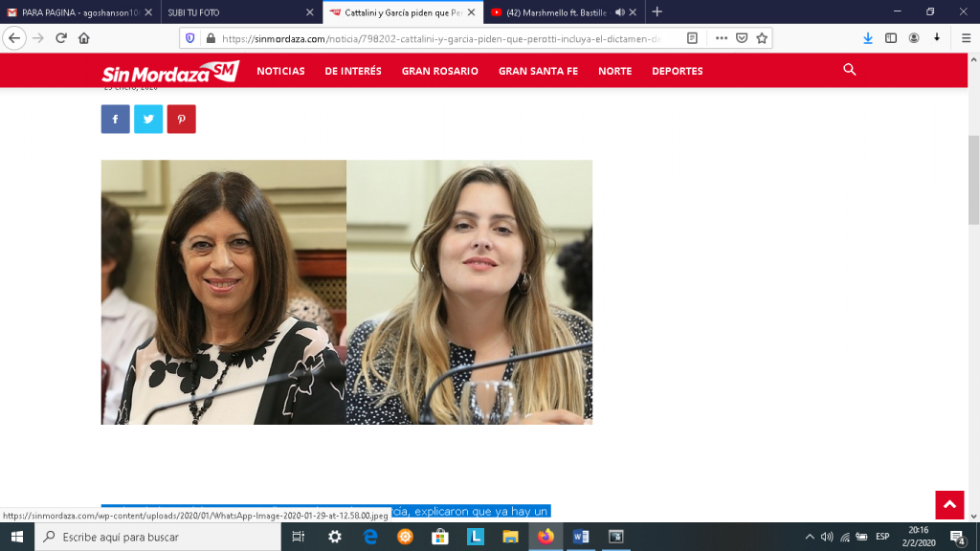This screenshot has width=980, height=551.
Task: Go to GRAN ROSARIO section
Action: [x=440, y=71]
